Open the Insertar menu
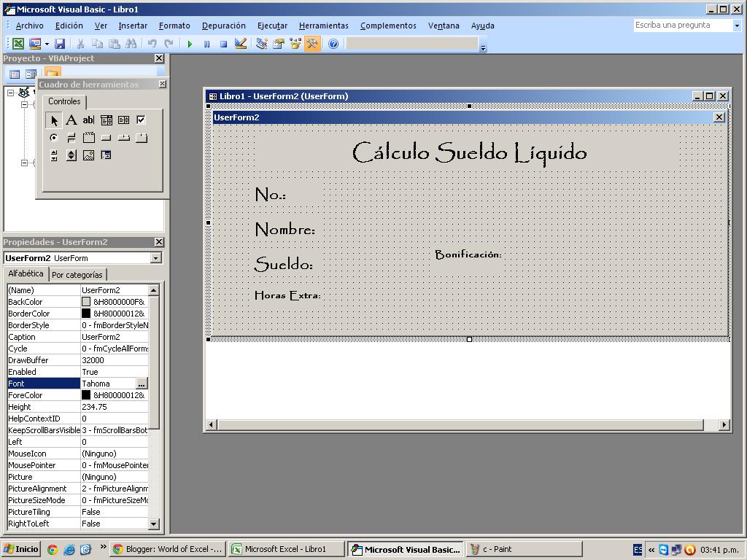Image resolution: width=747 pixels, height=560 pixels. 133,26
